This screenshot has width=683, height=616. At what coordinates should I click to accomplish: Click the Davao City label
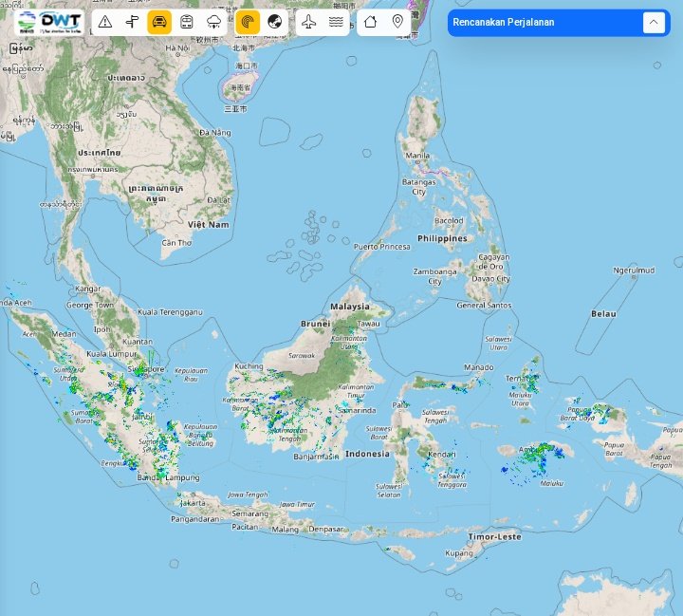(x=491, y=278)
